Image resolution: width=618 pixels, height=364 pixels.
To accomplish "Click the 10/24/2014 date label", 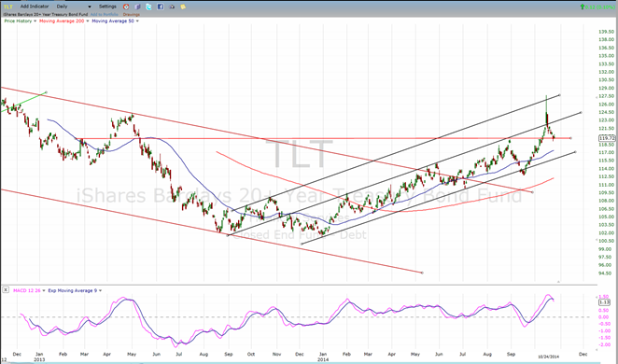I will 549,357.
